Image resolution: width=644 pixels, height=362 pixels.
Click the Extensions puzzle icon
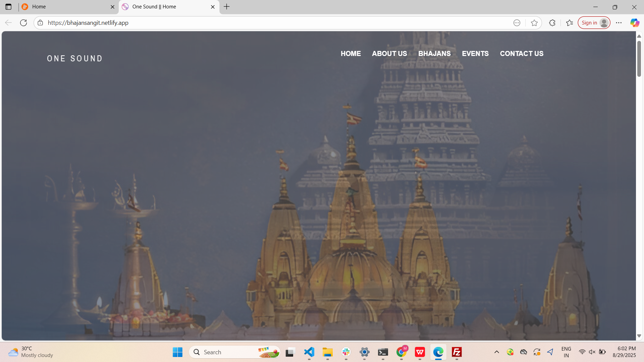coord(552,23)
